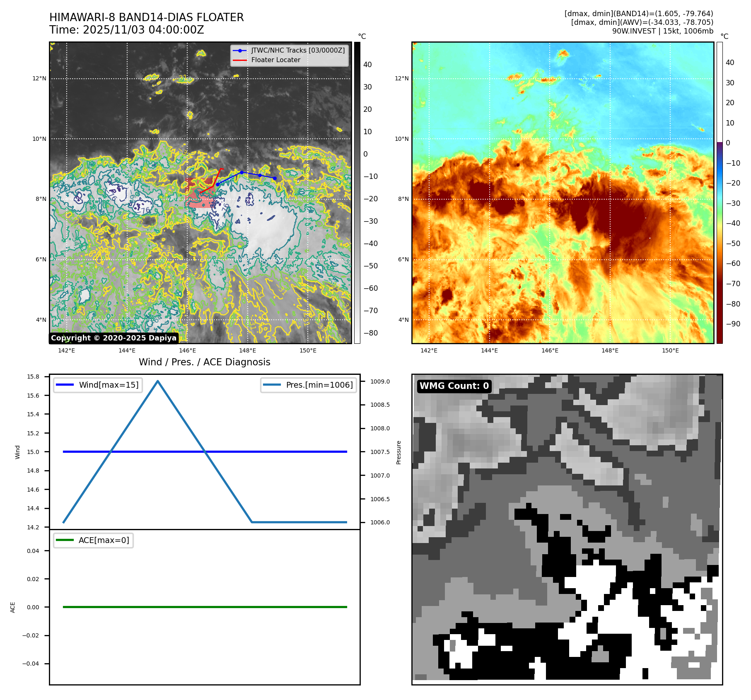The height and width of the screenshot is (700, 751).
Task: Click the rainbow temperature colorbar on right
Action: pos(720,193)
